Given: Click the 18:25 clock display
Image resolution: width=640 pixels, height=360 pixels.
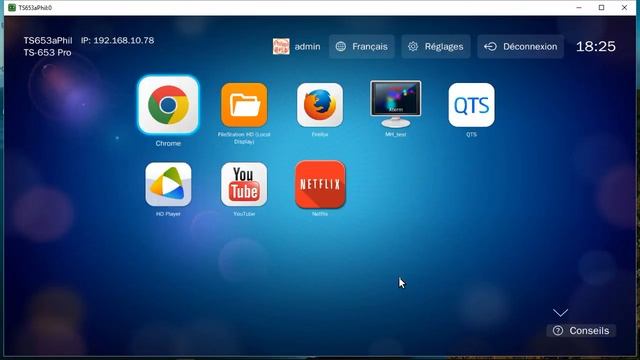Looking at the screenshot, I should coord(596,47).
